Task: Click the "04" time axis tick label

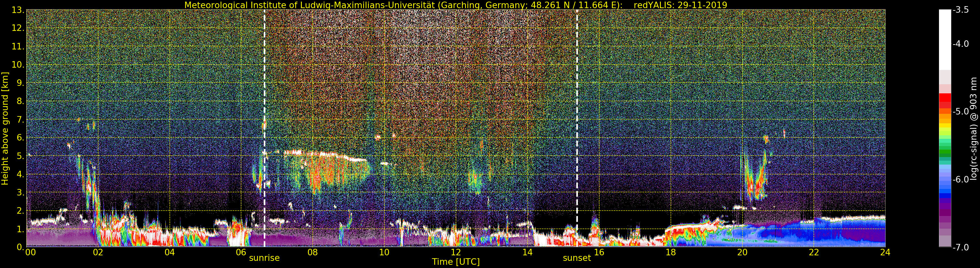Action: (x=170, y=252)
